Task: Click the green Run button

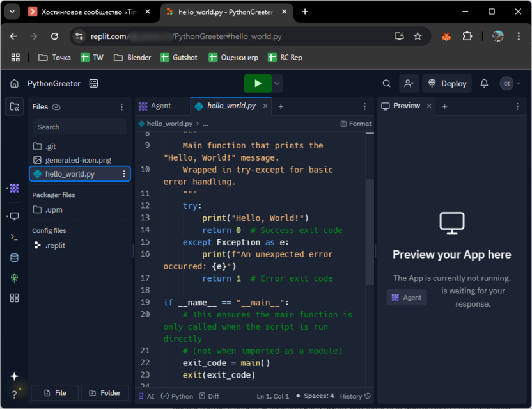Action: [x=257, y=83]
